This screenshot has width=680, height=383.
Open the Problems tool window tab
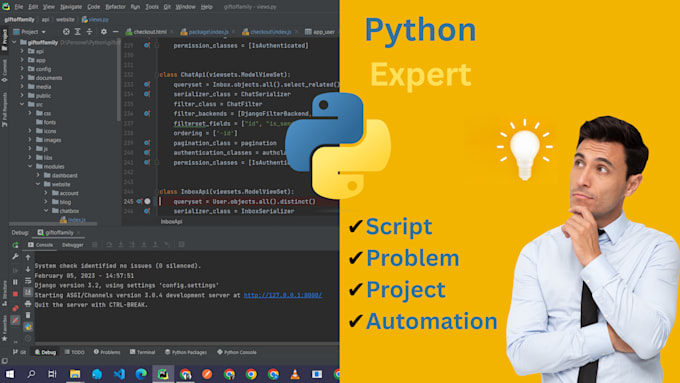(107, 352)
